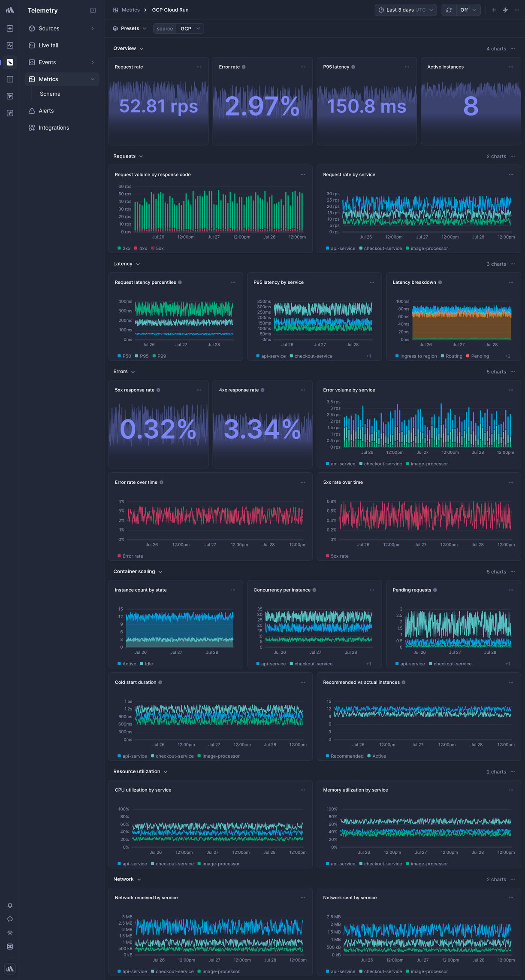Open Live tail in sidebar
Image resolution: width=525 pixels, height=980 pixels.
click(62, 46)
